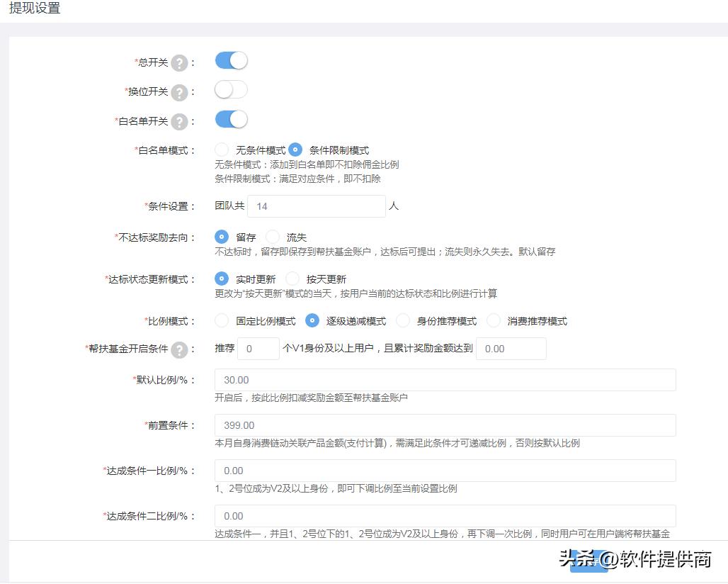
Task: Enable the 换位开关 toggle
Action: [229, 90]
